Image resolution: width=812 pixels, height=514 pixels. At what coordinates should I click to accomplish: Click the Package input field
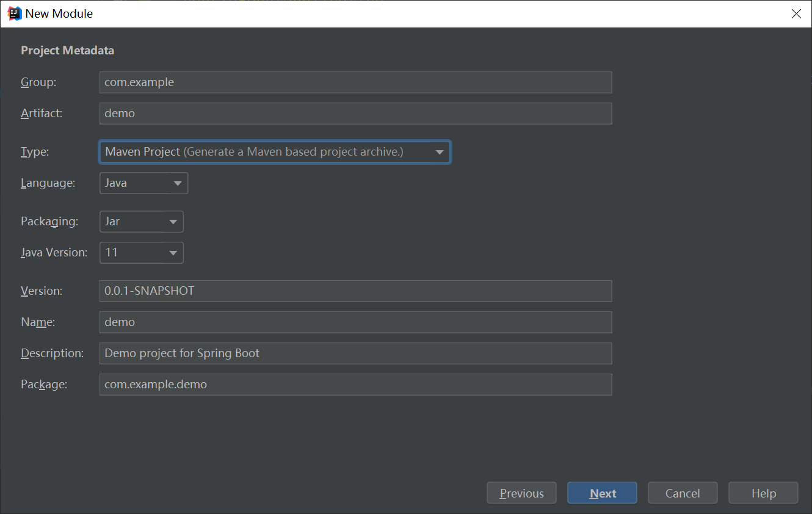(x=355, y=385)
